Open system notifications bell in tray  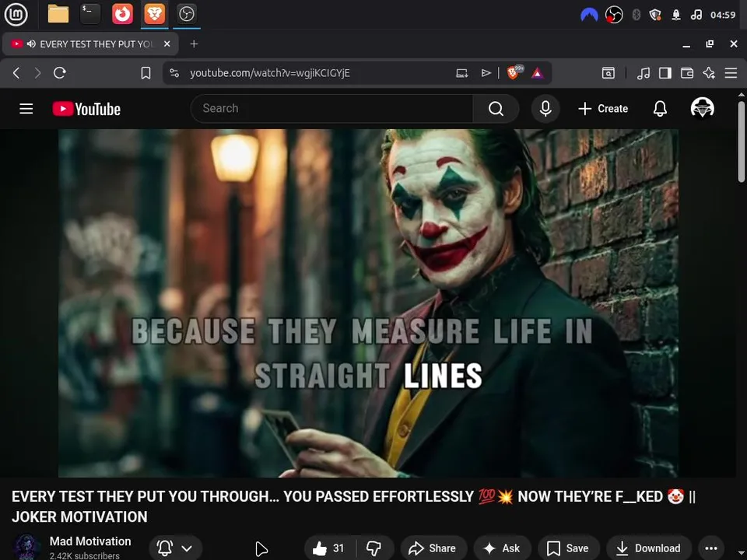676,15
